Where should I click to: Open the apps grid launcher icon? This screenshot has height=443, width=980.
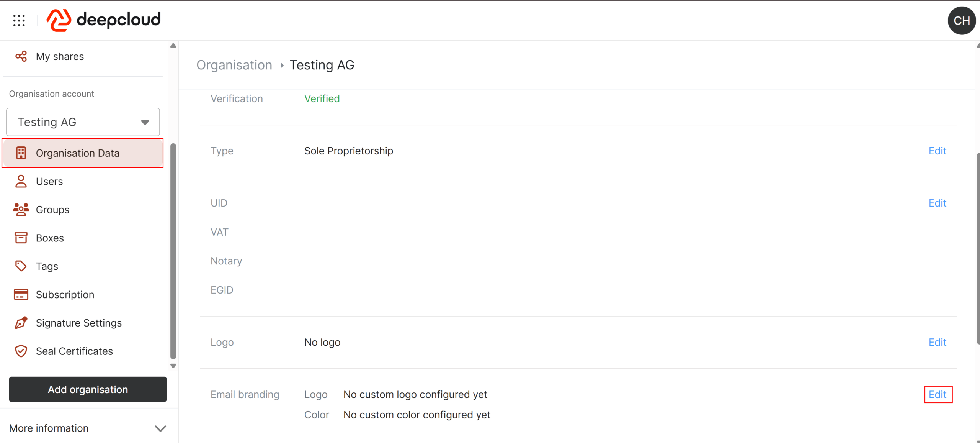19,20
